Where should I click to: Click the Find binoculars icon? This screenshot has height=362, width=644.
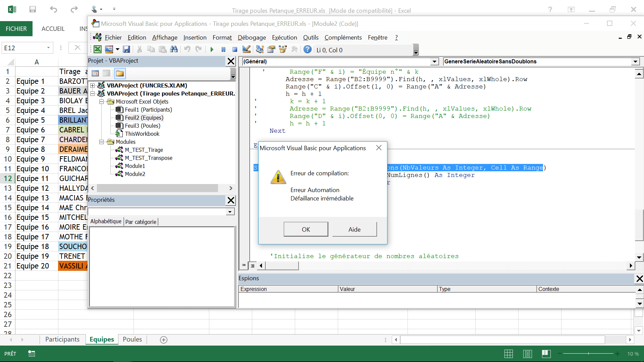click(174, 50)
